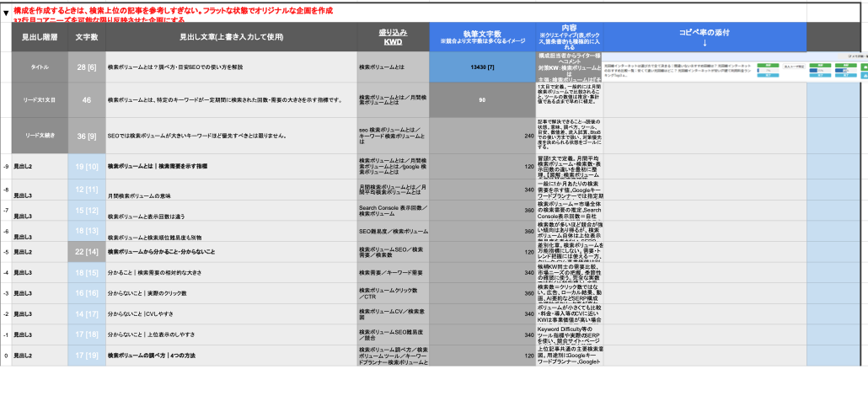Viewport: 868px width, 396px height.
Task: Select the 12 [11] character count cell
Action: click(87, 190)
